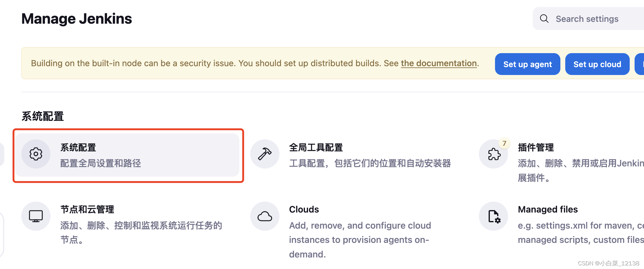Click the hammer icon for 全局工具配置
This screenshot has width=644, height=269.
point(265,154)
